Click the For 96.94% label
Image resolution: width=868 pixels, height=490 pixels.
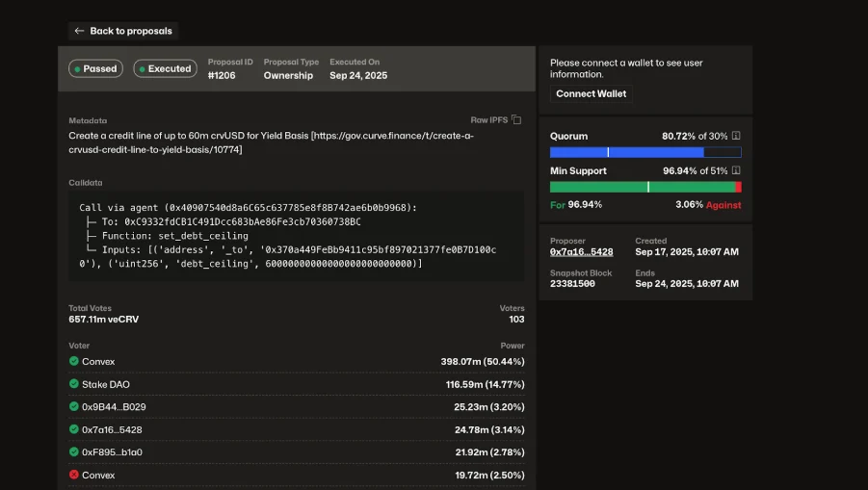click(x=576, y=205)
